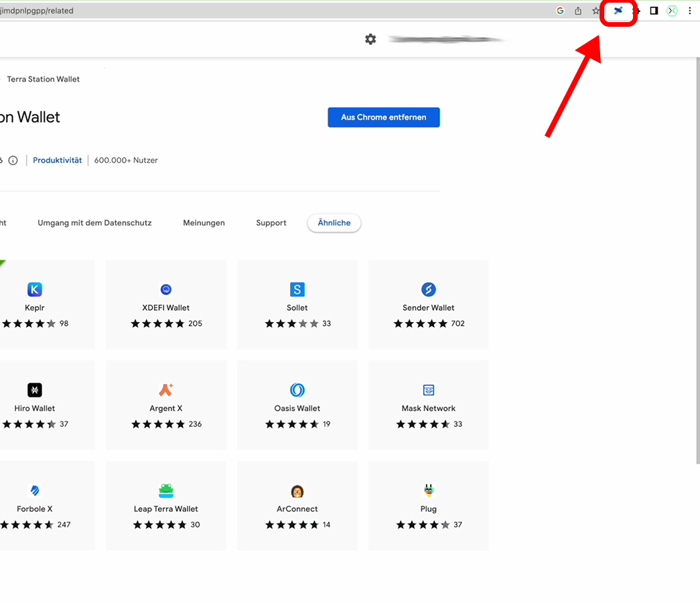
Task: Open the ArConnect icon
Action: coord(297,491)
